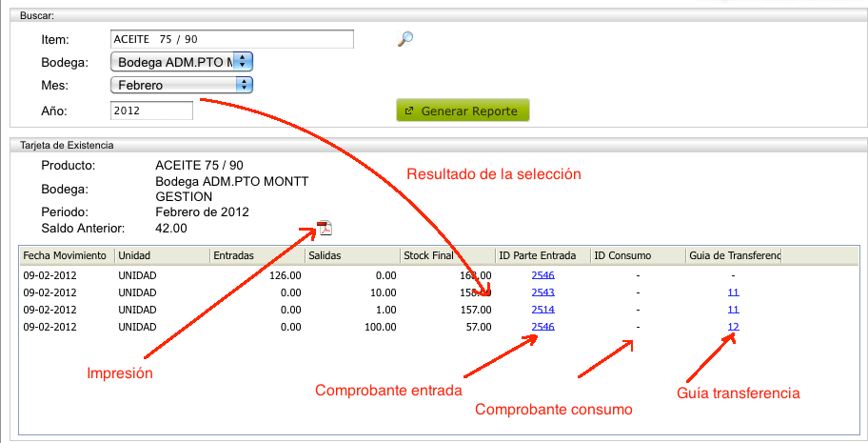Screen dimensions: 868x443
Task: Click the Año input field
Action: pos(151,111)
